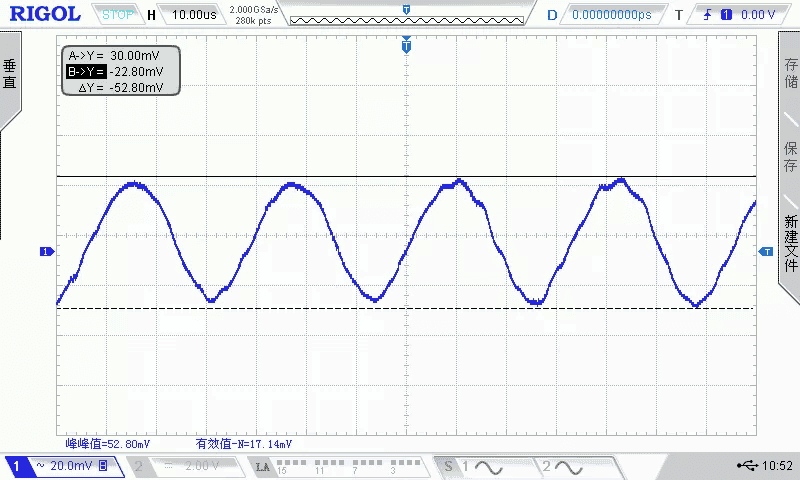Click the channel 1 ground level marker
The image size is (800, 480).
(x=44, y=252)
